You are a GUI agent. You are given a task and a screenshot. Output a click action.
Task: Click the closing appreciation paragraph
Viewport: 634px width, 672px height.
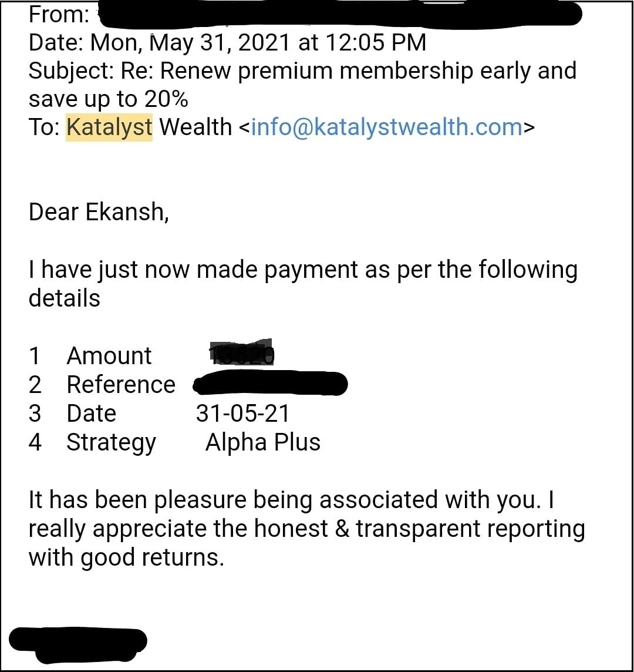point(305,528)
